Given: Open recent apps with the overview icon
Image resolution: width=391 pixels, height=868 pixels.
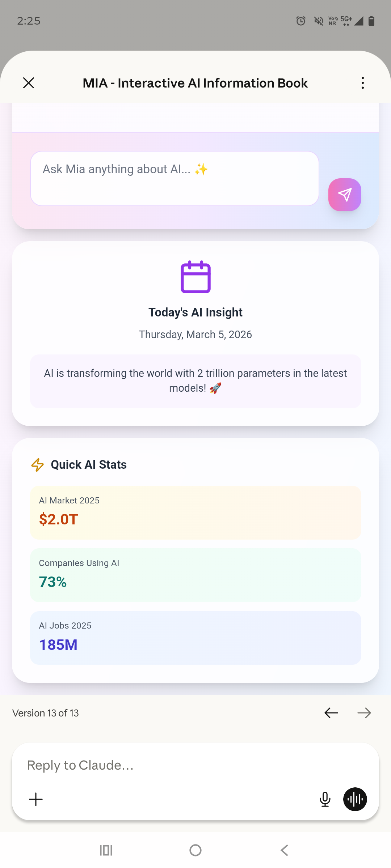Looking at the screenshot, I should pos(105,850).
